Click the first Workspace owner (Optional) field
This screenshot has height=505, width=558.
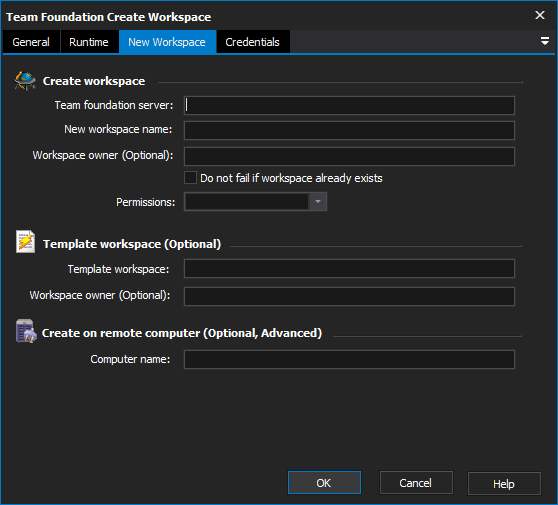pyautogui.click(x=349, y=156)
